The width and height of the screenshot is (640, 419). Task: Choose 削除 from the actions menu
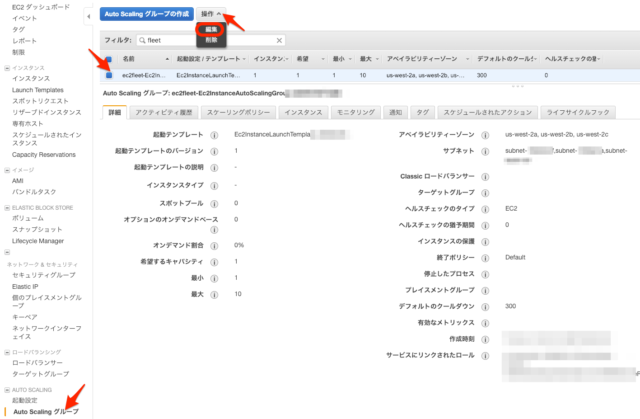coord(211,40)
